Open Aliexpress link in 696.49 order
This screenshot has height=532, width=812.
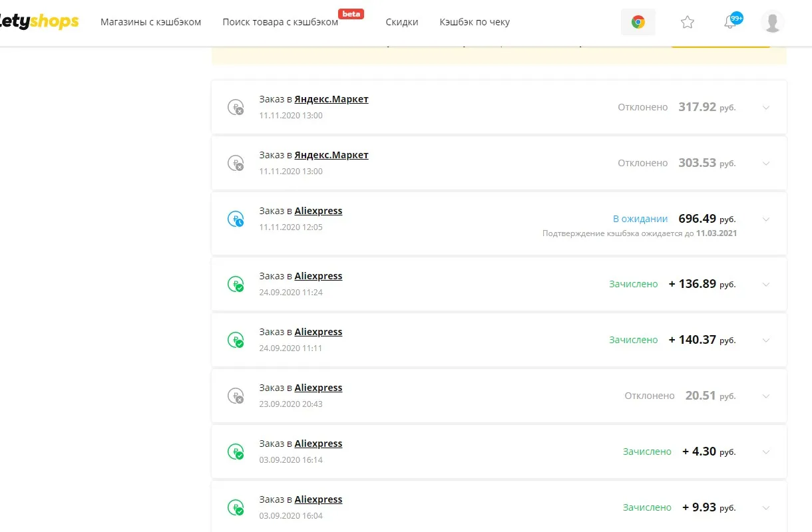318,211
